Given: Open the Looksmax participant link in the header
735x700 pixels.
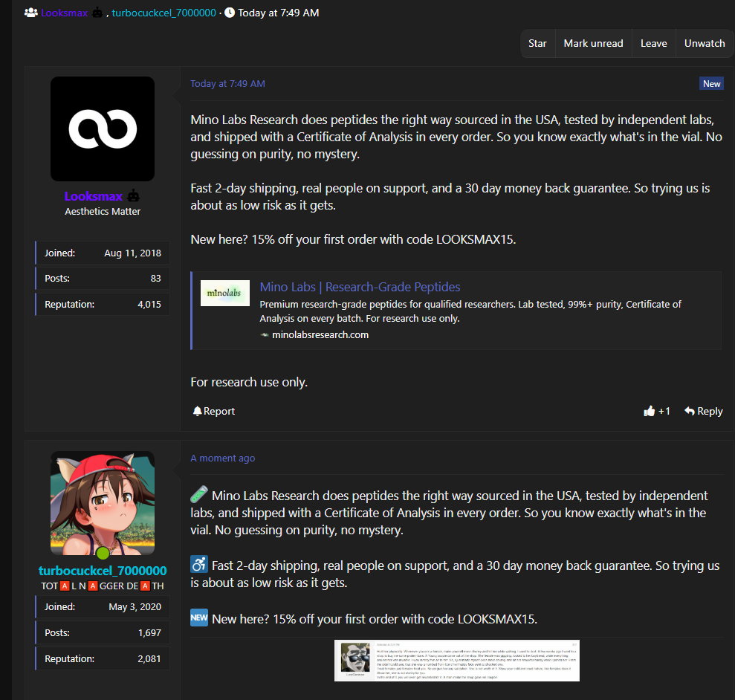Looking at the screenshot, I should tap(64, 13).
